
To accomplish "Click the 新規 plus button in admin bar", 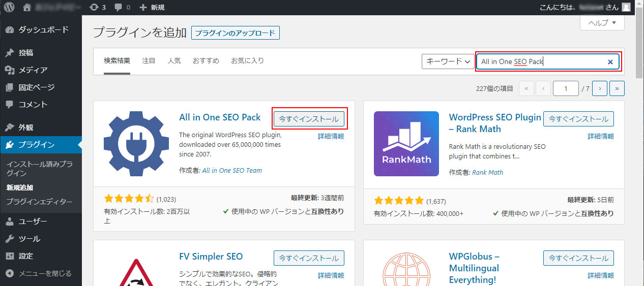I will coord(152,7).
